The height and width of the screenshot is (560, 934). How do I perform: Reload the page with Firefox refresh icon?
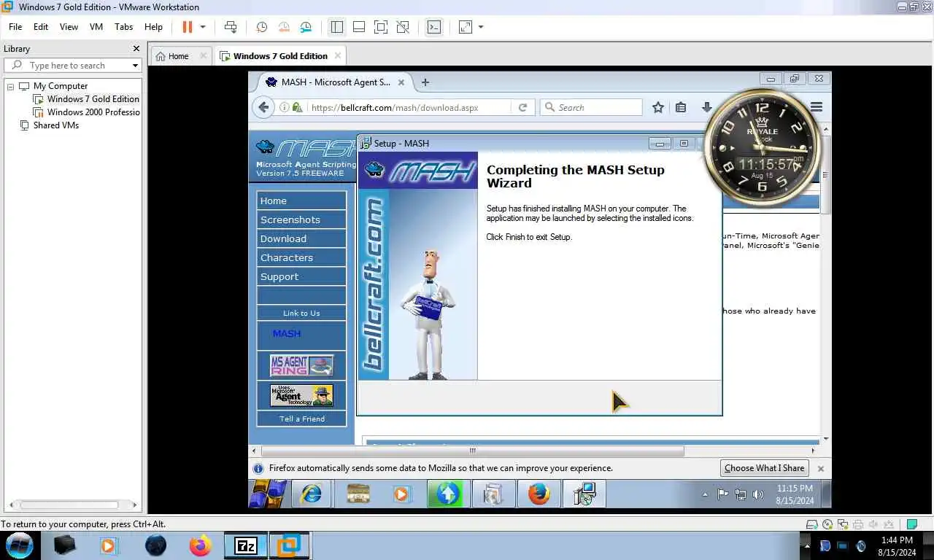click(x=522, y=107)
